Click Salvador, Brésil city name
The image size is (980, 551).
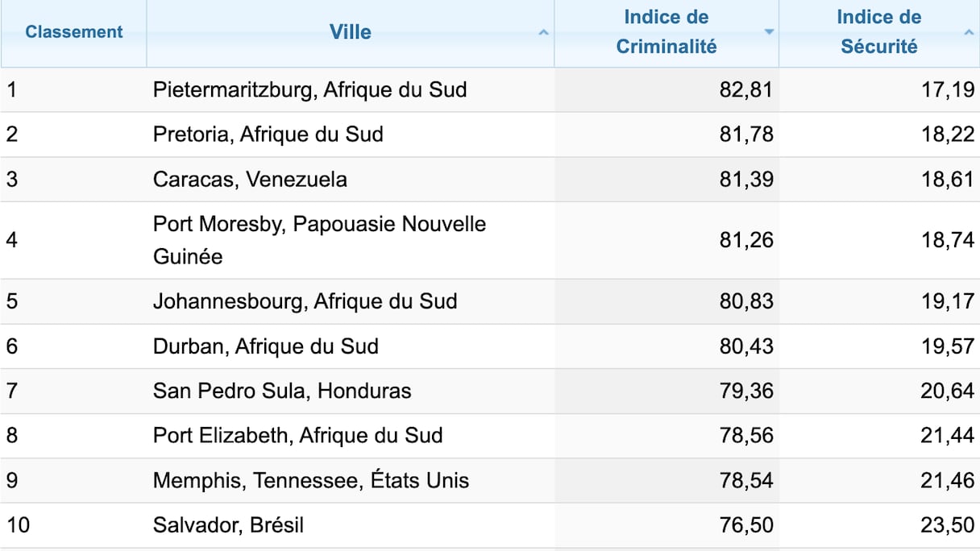tap(228, 526)
